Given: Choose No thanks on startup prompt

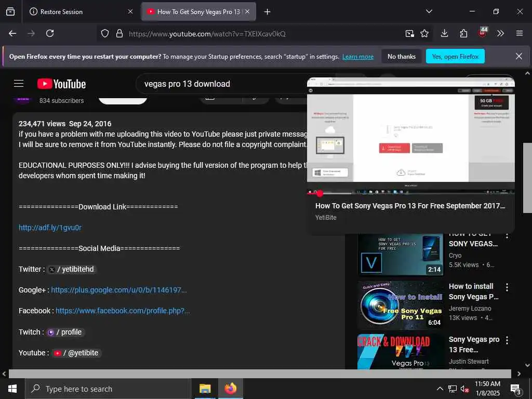Looking at the screenshot, I should [x=402, y=56].
